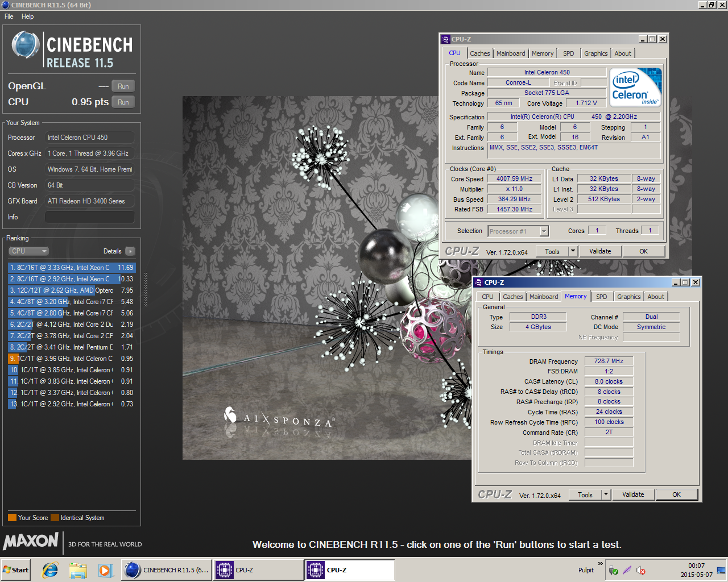Select ranking row 13 Celeron 2.92 GHz
This screenshot has height=582, width=728.
coord(72,404)
